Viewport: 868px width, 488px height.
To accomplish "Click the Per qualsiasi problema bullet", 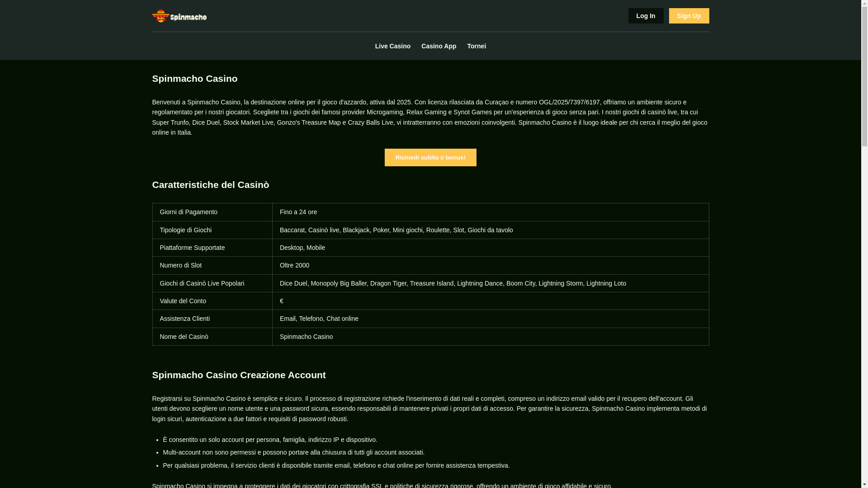I will pyautogui.click(x=336, y=465).
